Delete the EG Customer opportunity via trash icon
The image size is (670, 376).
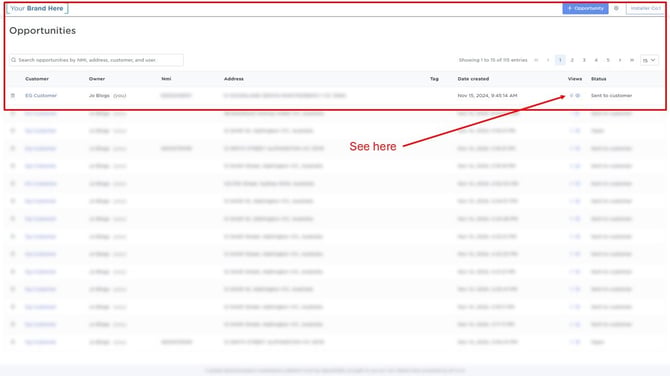(x=13, y=96)
